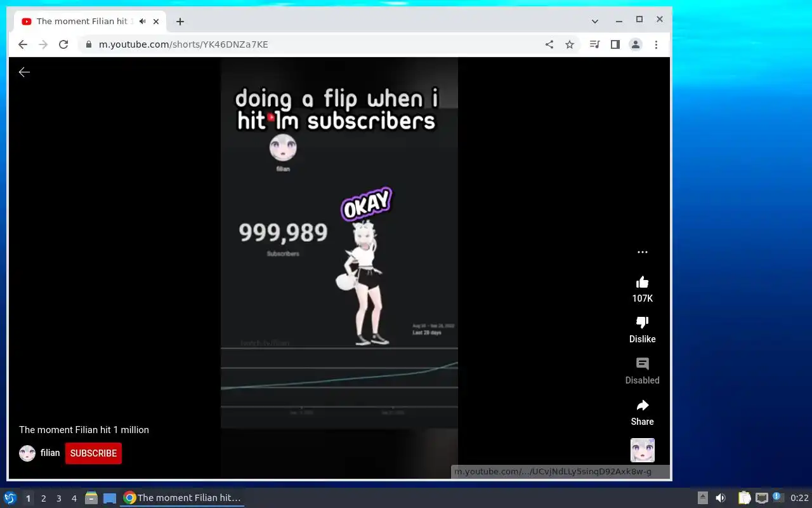Viewport: 812px width, 508px height.
Task: Switch to workspace 1 in taskbar
Action: coord(28,498)
